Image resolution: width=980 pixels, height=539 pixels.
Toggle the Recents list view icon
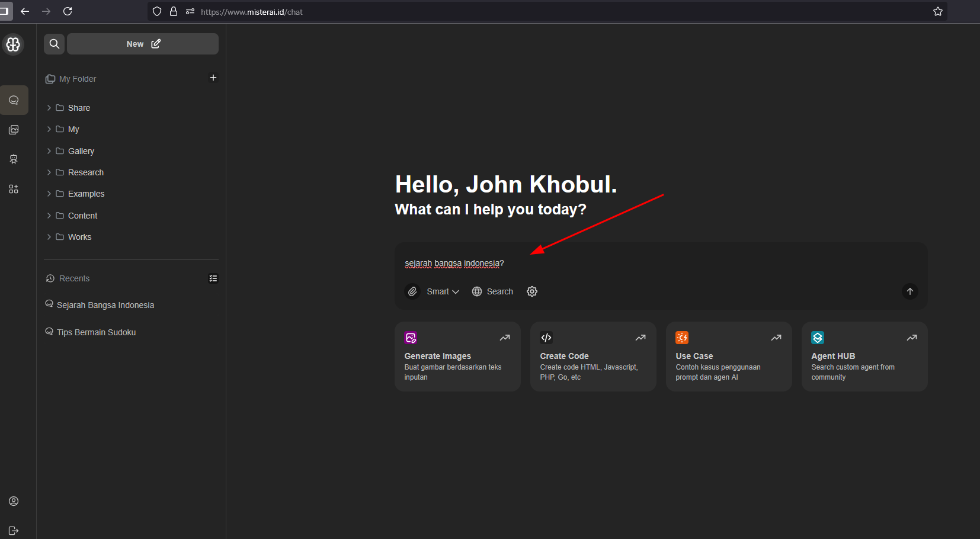click(213, 278)
